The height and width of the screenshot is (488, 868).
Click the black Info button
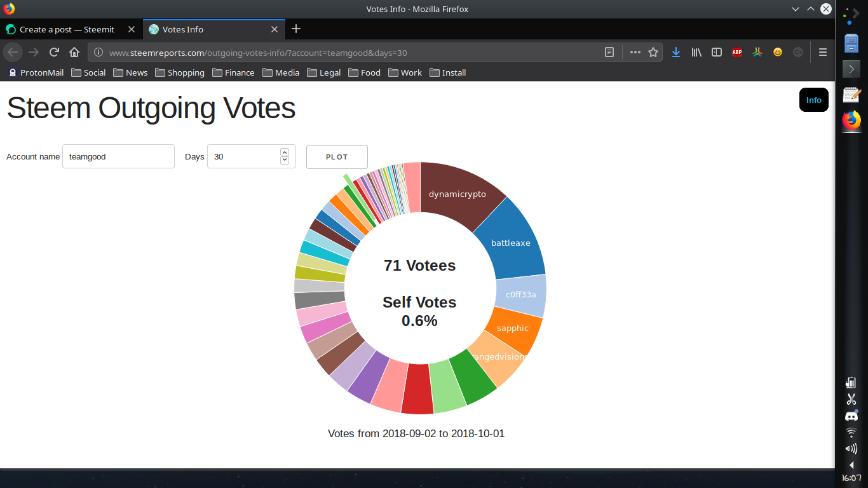(813, 100)
